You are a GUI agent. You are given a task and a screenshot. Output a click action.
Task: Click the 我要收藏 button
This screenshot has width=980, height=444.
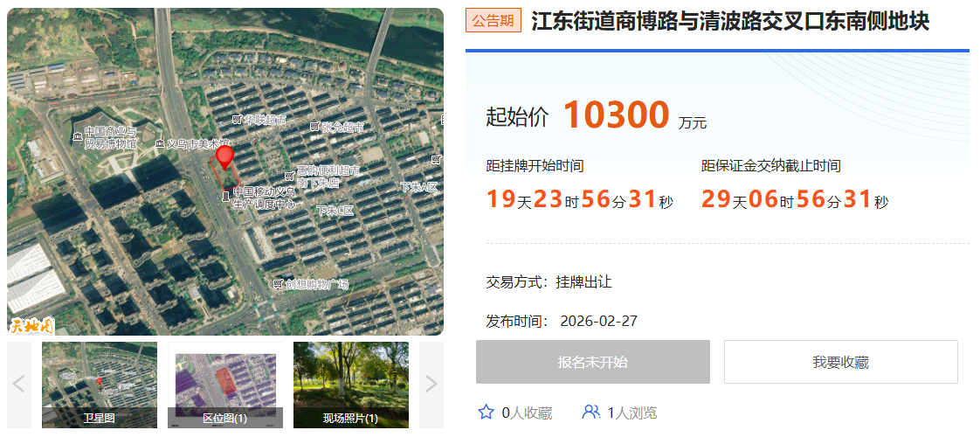pos(840,362)
